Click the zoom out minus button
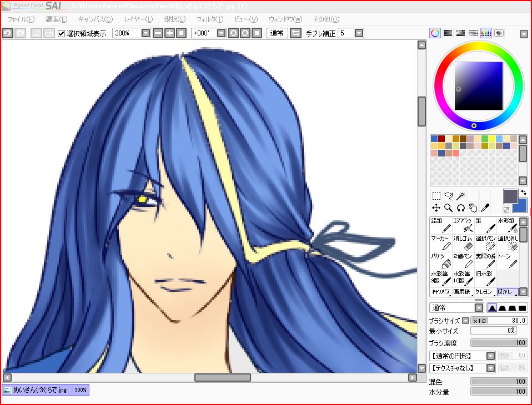 click(158, 33)
